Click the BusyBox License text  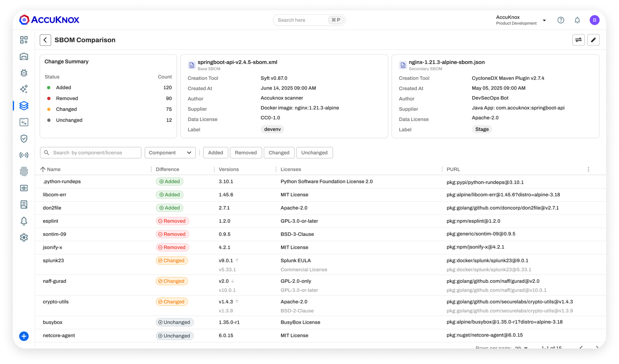(301, 322)
